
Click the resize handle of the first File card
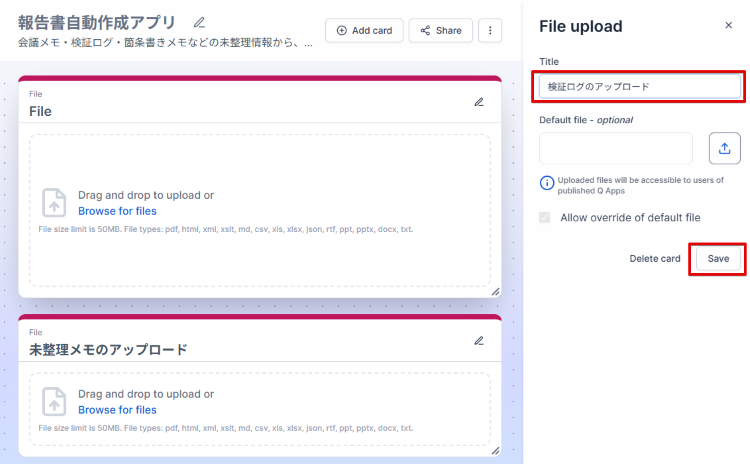[494, 291]
